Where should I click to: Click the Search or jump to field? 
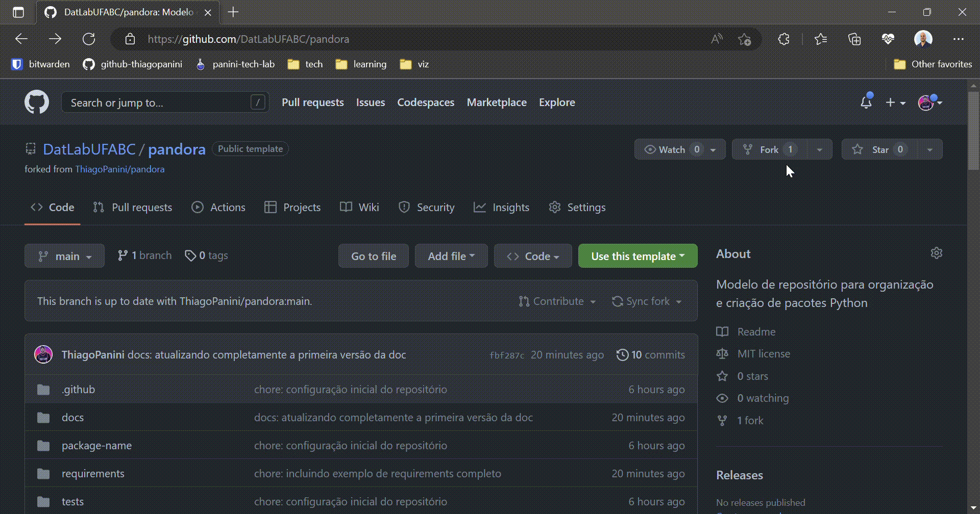(x=165, y=102)
